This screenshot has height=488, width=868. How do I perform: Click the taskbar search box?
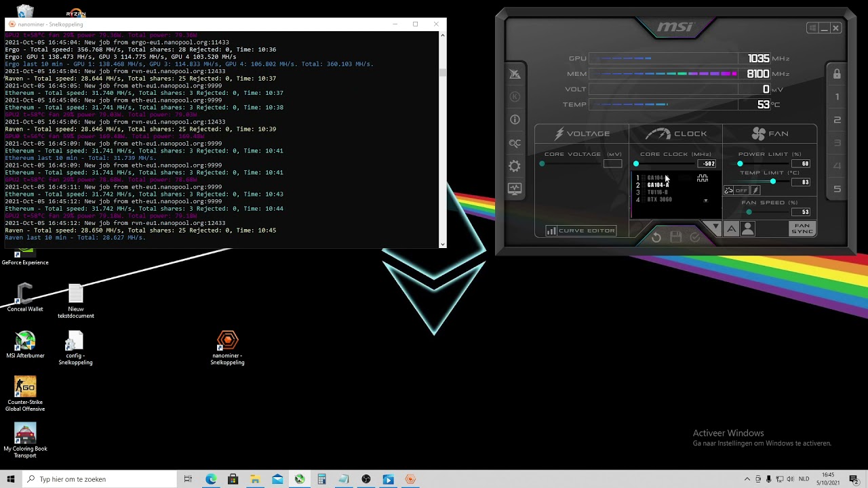click(99, 479)
